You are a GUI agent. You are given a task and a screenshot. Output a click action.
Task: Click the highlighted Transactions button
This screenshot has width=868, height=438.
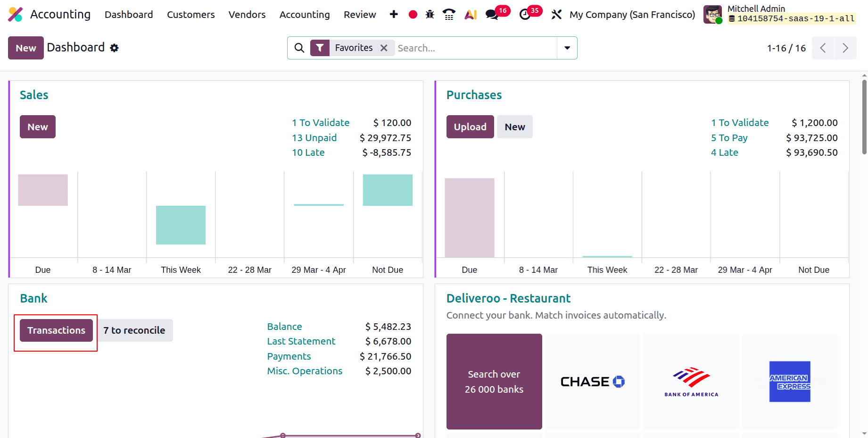click(x=56, y=330)
